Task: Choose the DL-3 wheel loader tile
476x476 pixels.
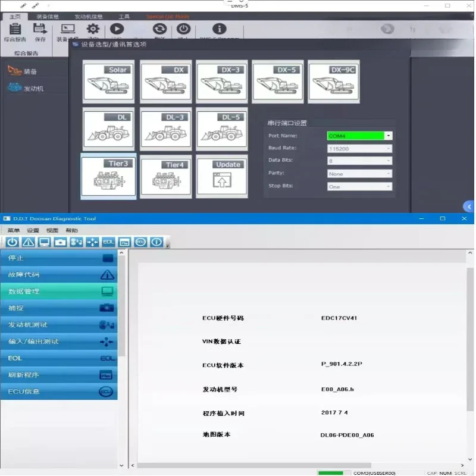Action: [x=166, y=129]
